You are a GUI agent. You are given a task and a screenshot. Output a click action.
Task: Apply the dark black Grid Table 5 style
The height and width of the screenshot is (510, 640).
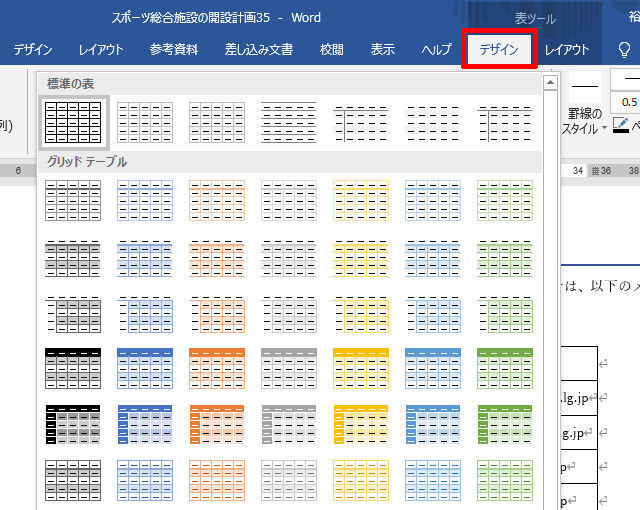click(x=73, y=424)
